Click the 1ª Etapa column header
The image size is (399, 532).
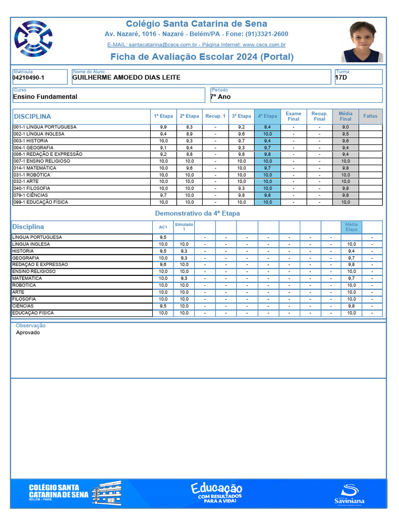[164, 116]
